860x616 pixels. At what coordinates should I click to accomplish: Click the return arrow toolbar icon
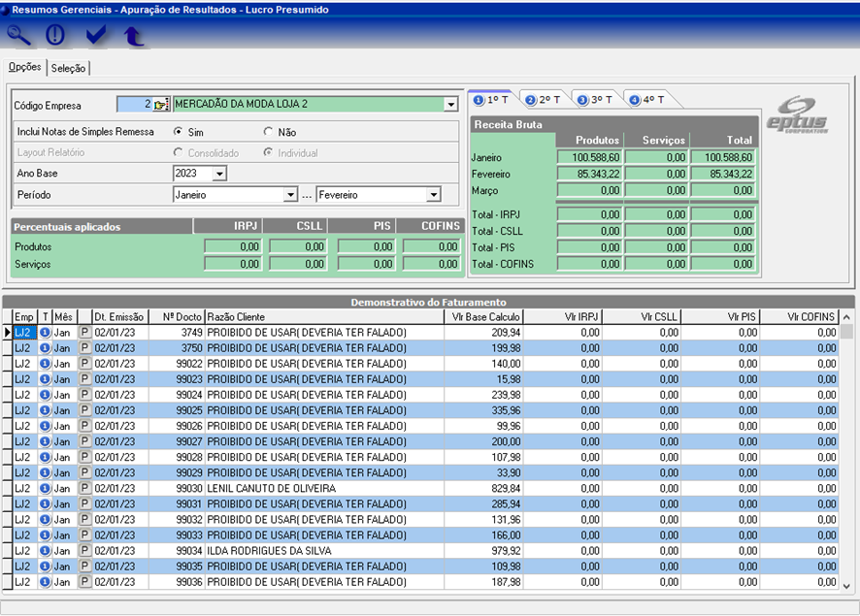[133, 36]
